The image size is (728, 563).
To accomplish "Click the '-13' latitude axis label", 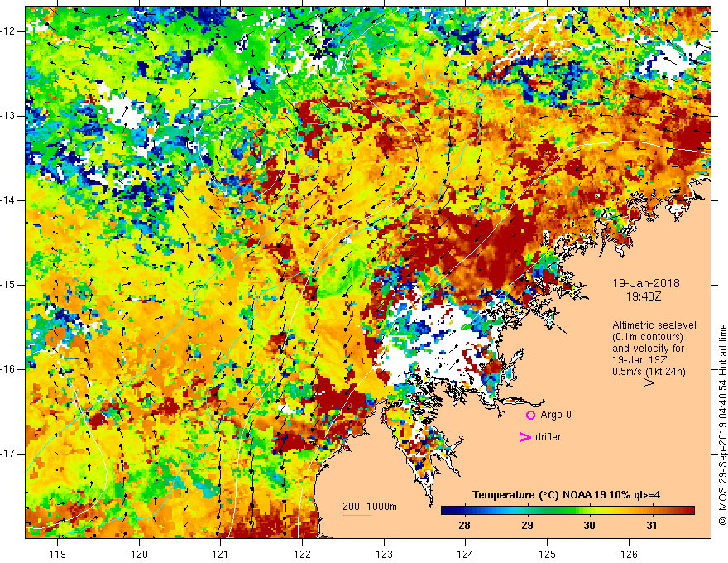I will 9,116.
